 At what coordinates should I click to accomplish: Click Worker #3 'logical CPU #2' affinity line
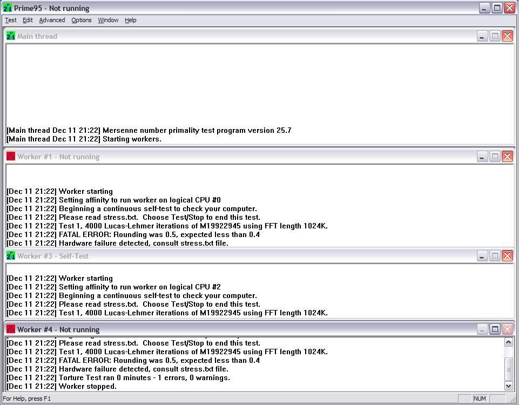click(x=113, y=287)
